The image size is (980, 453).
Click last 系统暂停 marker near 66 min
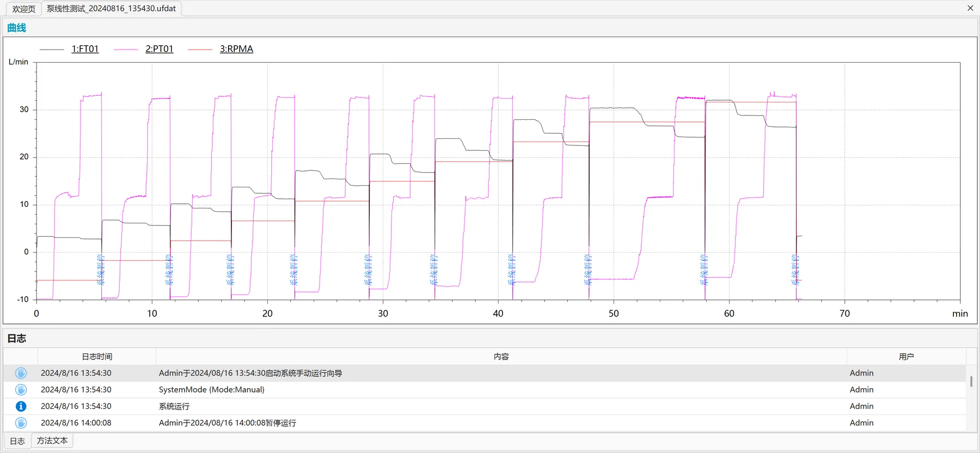(x=795, y=270)
